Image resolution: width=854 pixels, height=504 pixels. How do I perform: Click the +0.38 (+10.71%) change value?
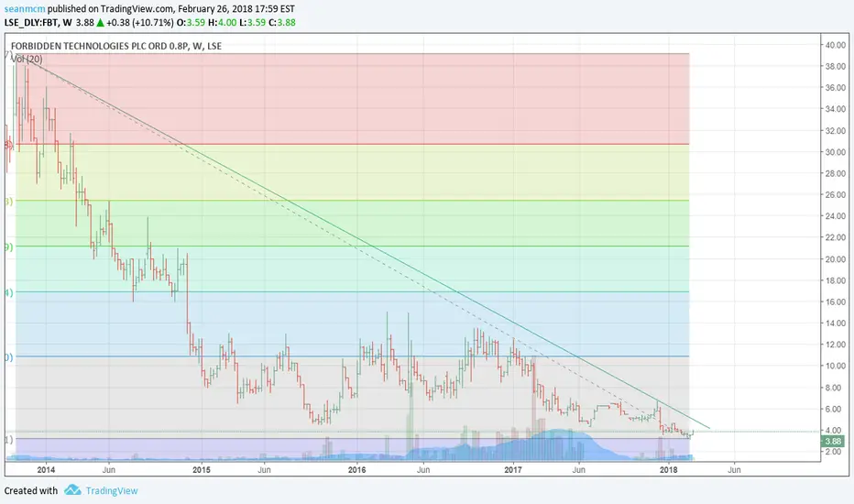point(140,22)
